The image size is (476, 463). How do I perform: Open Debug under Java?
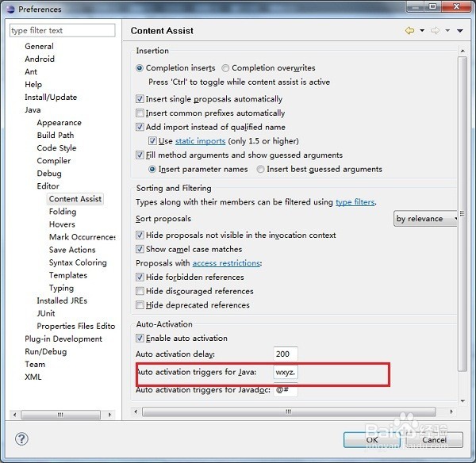(49, 174)
